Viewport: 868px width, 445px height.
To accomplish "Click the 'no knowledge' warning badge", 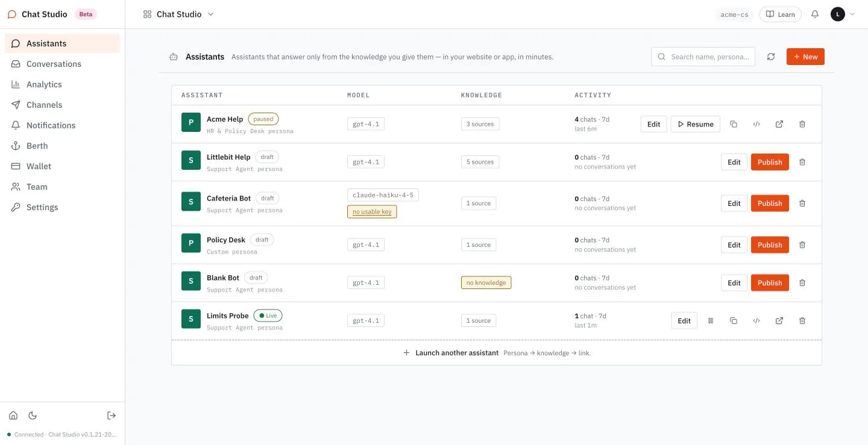I will tap(486, 283).
